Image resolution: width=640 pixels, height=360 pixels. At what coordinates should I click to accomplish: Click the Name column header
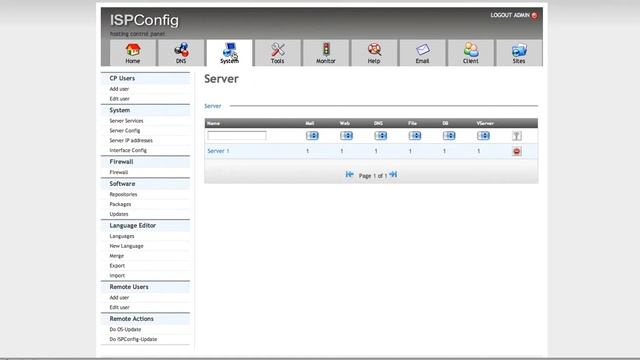point(213,123)
